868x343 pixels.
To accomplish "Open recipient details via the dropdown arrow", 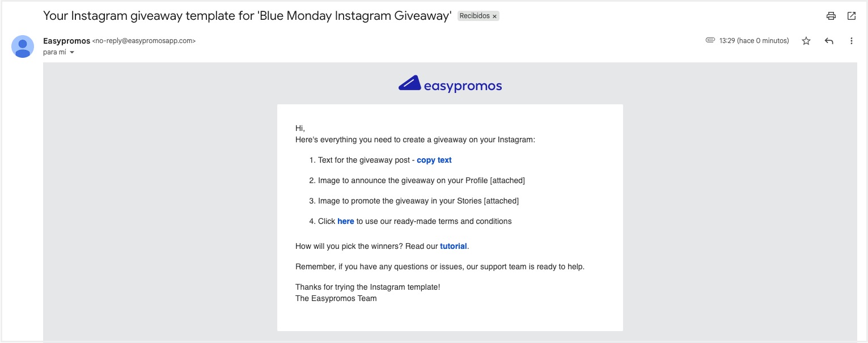I will click(x=71, y=52).
